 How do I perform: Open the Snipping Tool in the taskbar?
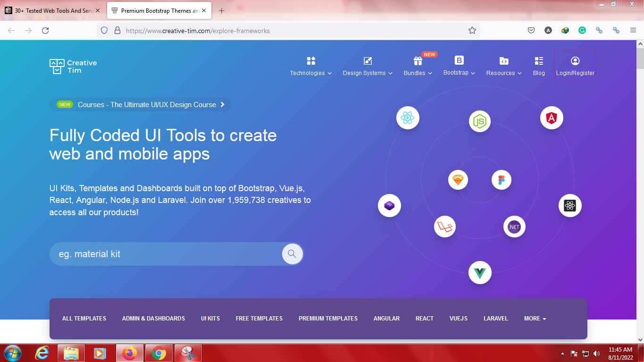point(188,353)
